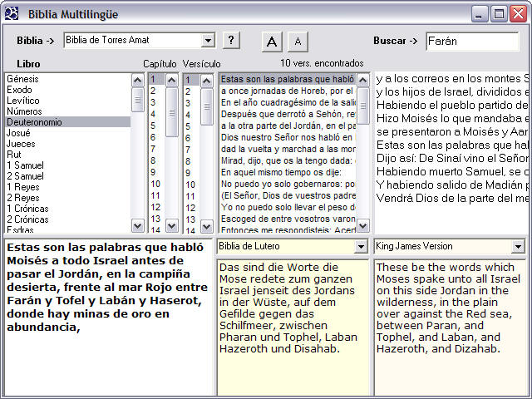This screenshot has width=532, height=399.
Task: Open search result 'Vendrá Dios de la parte del'
Action: point(452,198)
